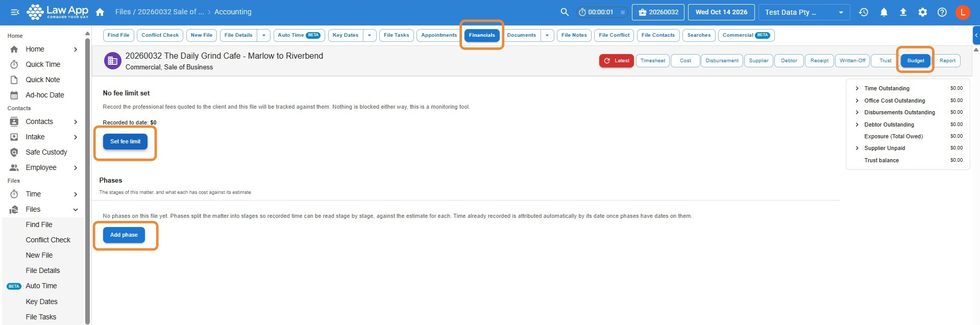Expand Disbursements Outstanding row
Screen dimensions: 980x325
(x=857, y=112)
